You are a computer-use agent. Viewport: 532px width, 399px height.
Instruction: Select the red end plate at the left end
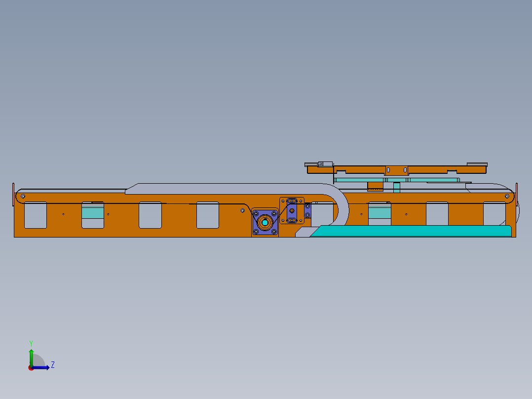[x=13, y=194]
